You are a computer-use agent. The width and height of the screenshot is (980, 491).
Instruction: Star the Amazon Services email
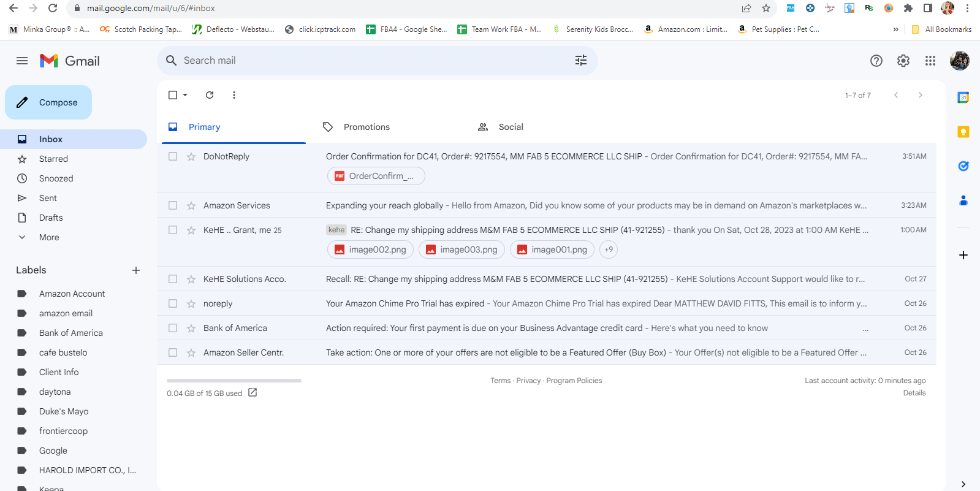click(191, 206)
